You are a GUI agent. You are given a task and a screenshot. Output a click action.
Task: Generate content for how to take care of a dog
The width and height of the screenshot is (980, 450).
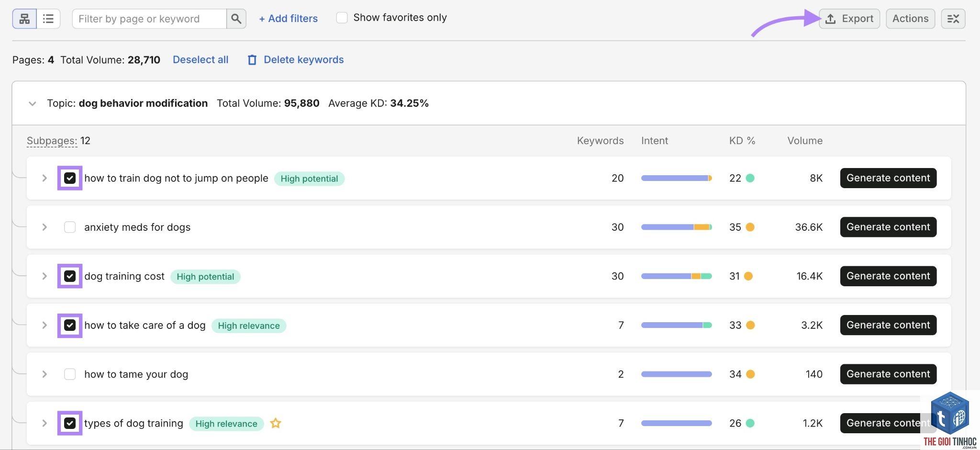(888, 325)
